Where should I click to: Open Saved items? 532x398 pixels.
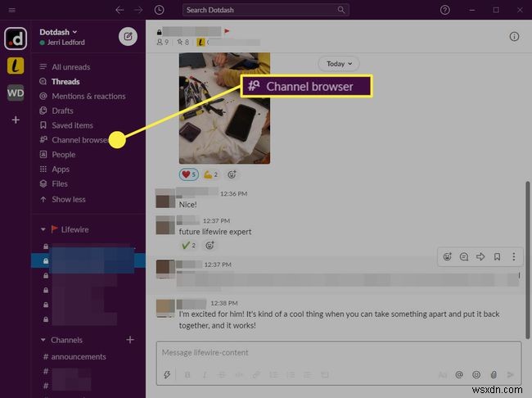coord(72,125)
